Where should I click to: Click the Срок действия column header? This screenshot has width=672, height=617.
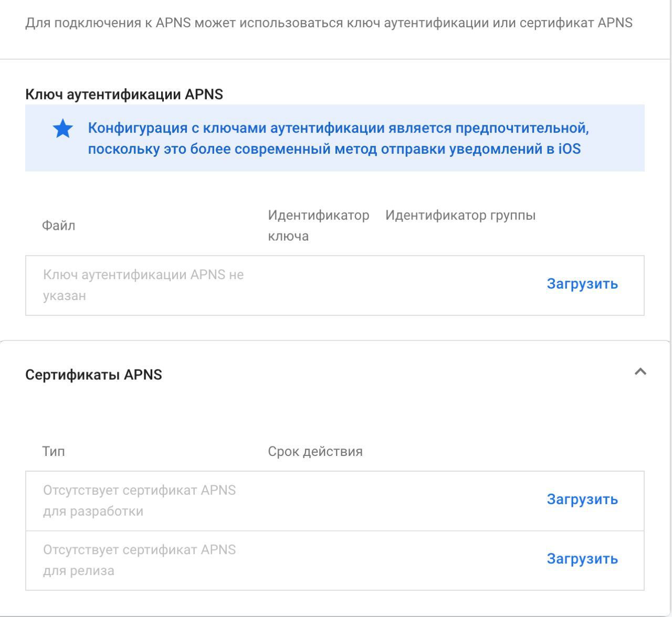(x=315, y=452)
